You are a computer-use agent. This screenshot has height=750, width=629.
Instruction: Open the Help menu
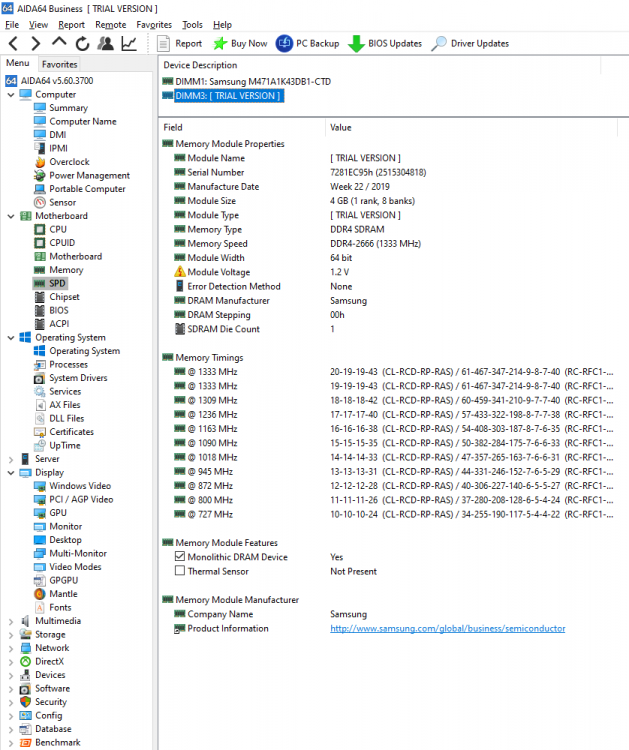point(222,24)
